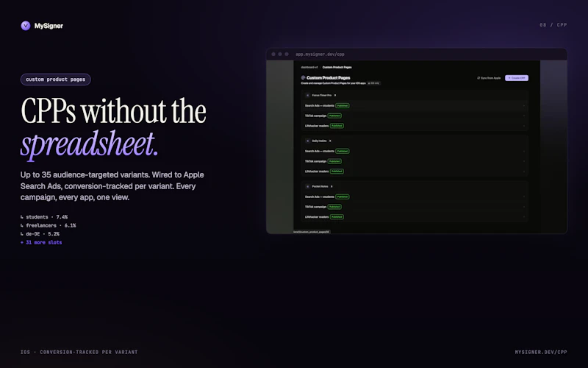Click the Daily Habits app icon
Viewport: 588px width, 368px height.
pyautogui.click(x=307, y=141)
